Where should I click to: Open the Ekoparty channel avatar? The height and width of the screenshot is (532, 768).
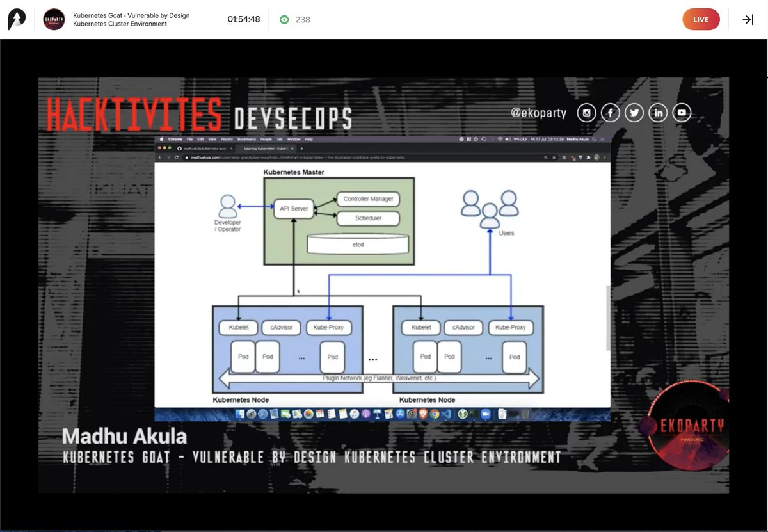(54, 19)
